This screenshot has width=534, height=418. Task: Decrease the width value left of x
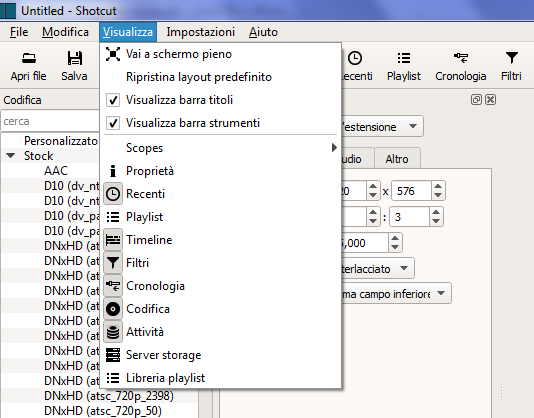click(373, 195)
